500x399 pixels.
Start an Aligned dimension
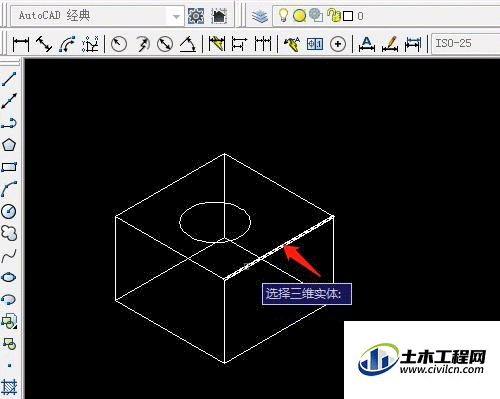pyautogui.click(x=44, y=44)
